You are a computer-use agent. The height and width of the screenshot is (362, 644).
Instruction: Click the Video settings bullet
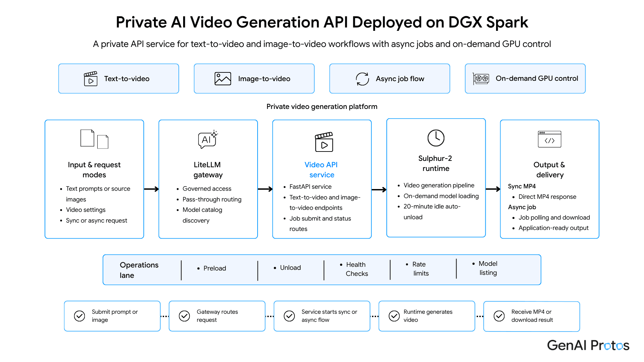86,209
